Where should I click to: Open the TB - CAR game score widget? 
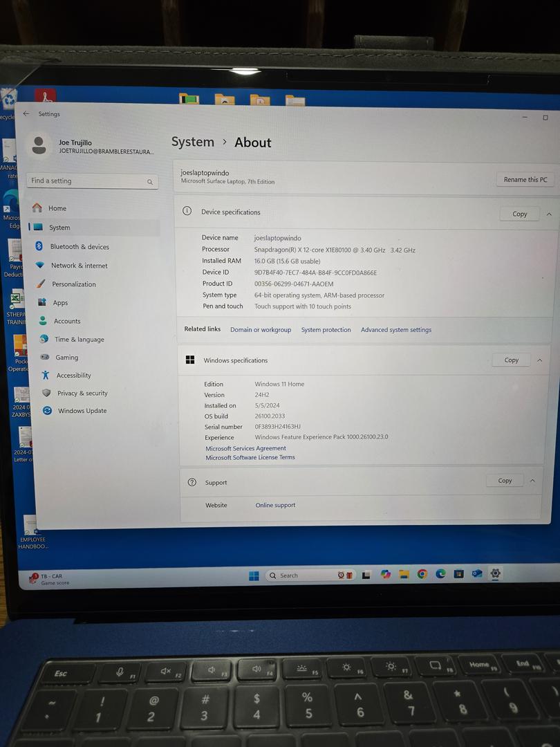coord(50,579)
